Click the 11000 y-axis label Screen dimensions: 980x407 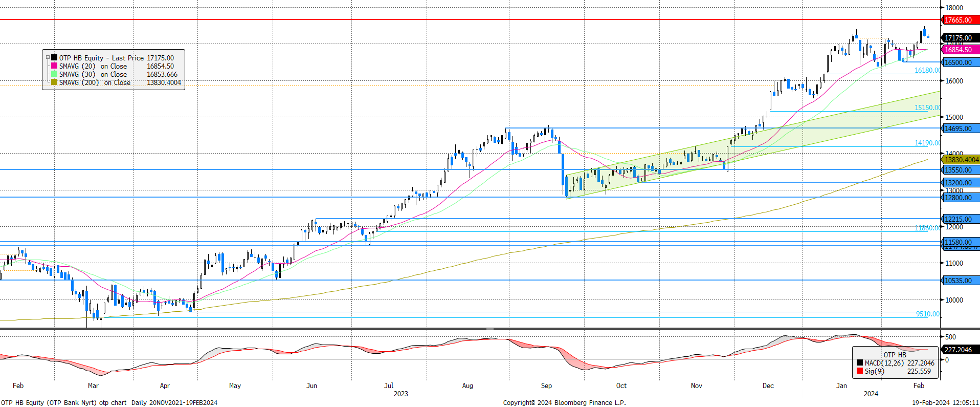pos(954,263)
